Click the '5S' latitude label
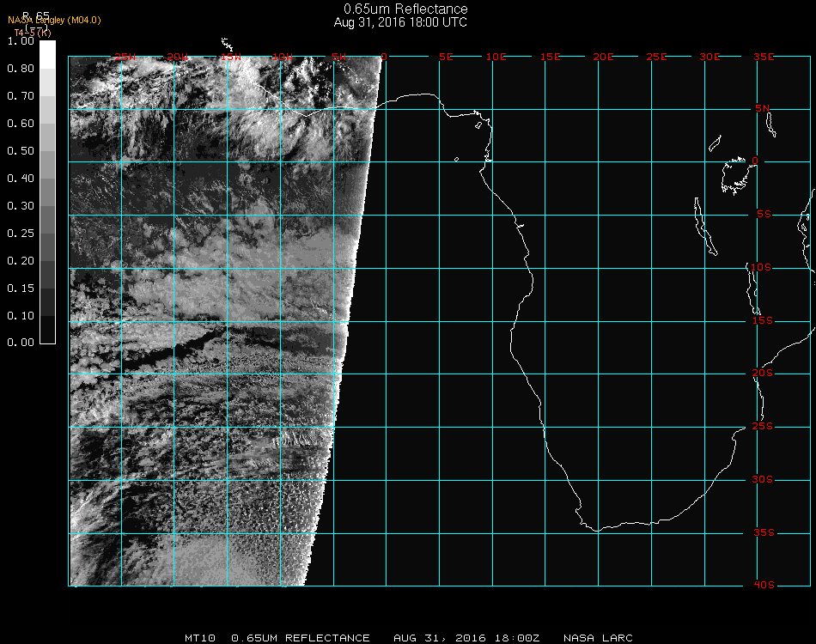 (x=764, y=215)
